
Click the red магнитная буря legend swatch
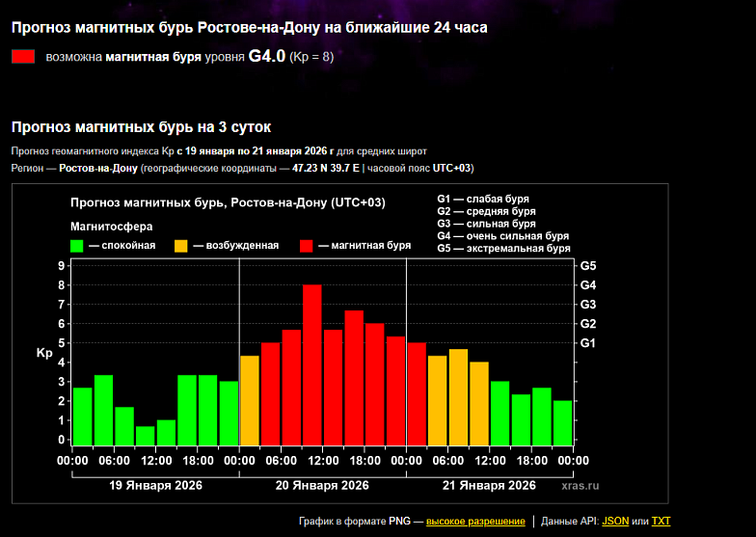coord(308,245)
